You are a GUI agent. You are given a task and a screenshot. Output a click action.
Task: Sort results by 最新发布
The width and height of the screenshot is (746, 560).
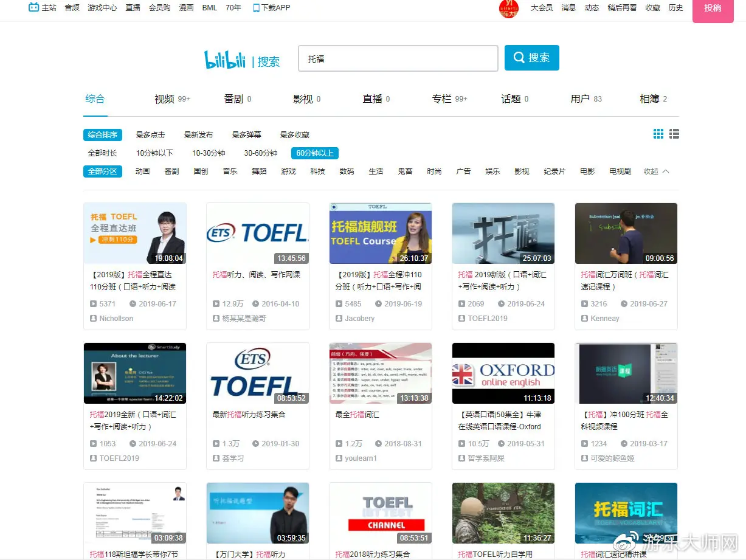pyautogui.click(x=198, y=135)
